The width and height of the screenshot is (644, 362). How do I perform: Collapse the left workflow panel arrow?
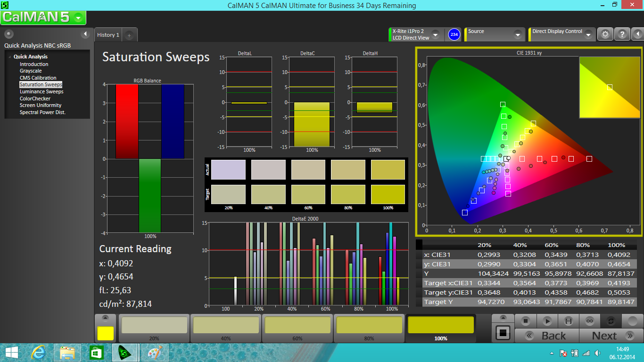[x=85, y=34]
